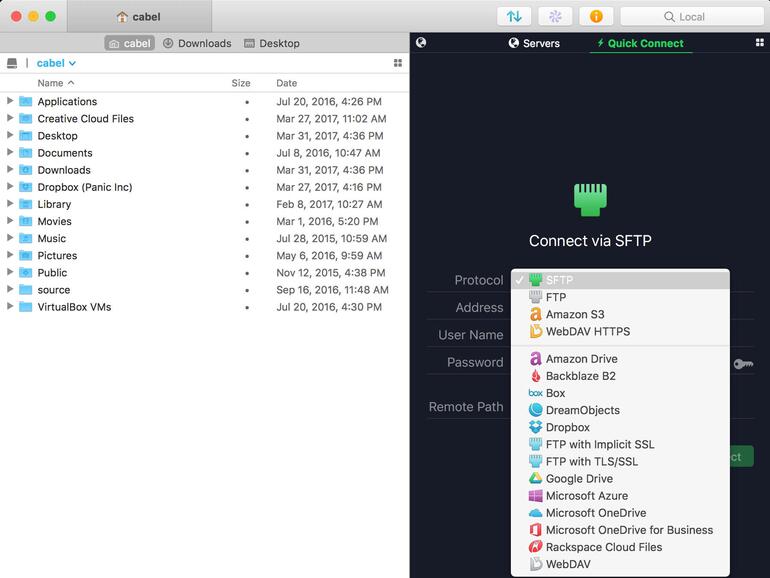Choose Amazon S3 from the protocol list

[x=573, y=314]
